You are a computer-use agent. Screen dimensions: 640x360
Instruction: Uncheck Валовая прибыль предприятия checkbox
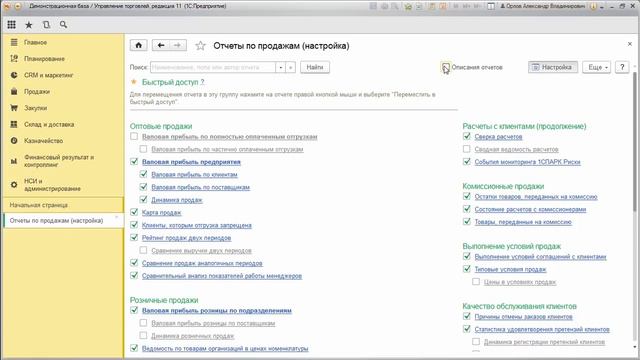pyautogui.click(x=134, y=162)
